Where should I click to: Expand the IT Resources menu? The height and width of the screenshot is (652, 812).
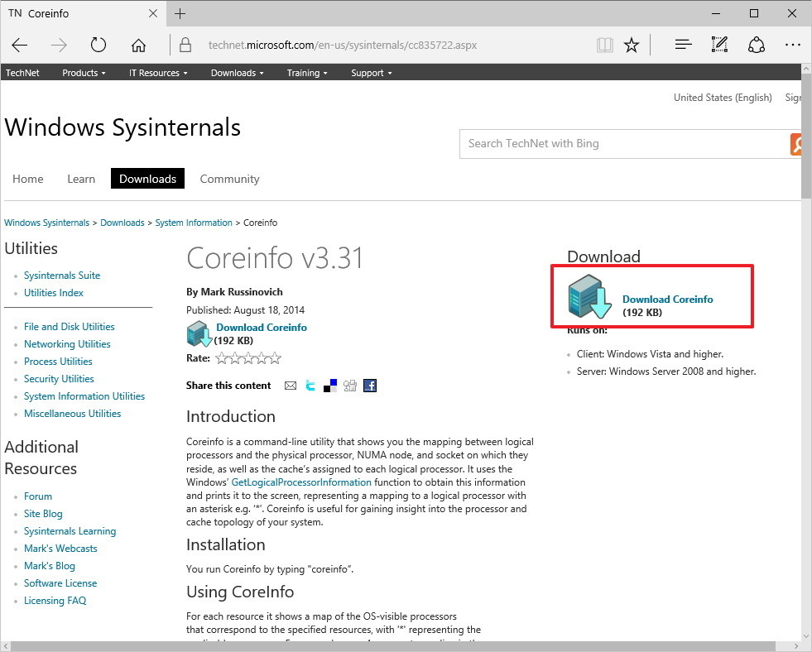coord(157,73)
